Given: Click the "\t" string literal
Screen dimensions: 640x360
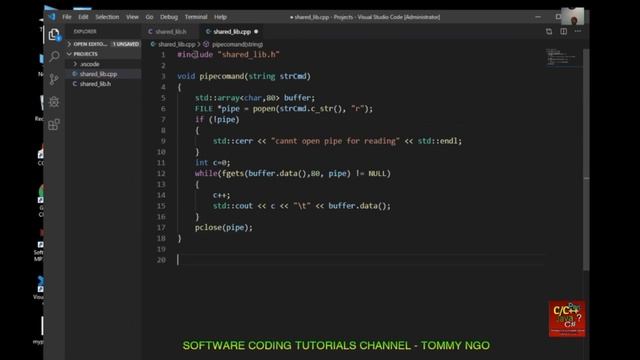Looking at the screenshot, I should tap(302, 206).
